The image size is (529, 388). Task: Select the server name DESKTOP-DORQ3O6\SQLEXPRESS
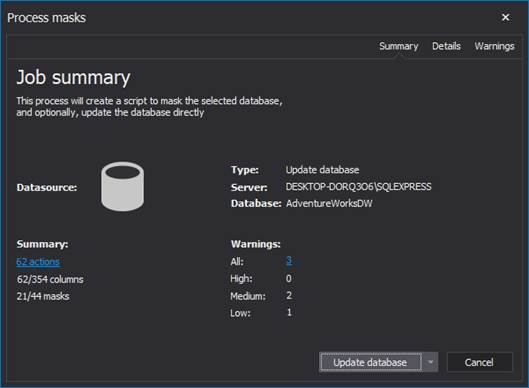tap(358, 187)
